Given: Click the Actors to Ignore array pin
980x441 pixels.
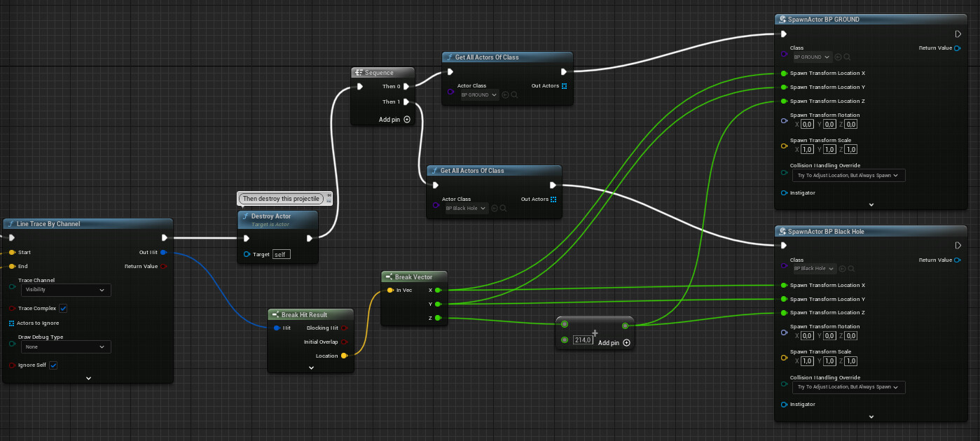Looking at the screenshot, I should 11,323.
